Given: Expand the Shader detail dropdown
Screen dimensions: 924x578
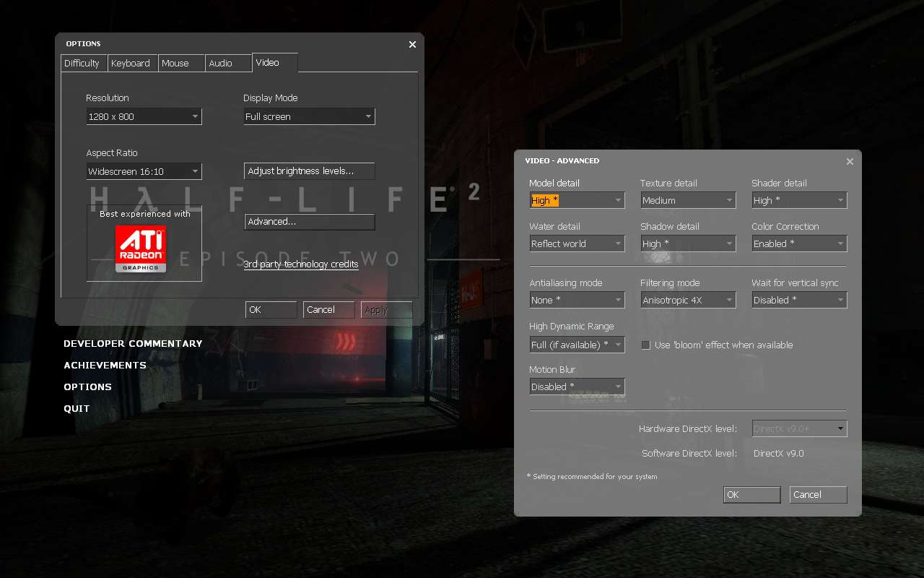Looking at the screenshot, I should tap(799, 200).
